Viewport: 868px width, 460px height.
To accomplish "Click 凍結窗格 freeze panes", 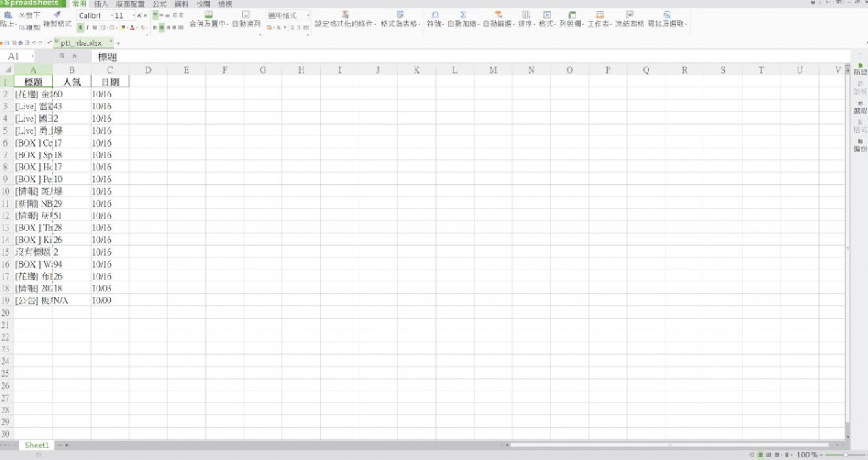I will (630, 19).
